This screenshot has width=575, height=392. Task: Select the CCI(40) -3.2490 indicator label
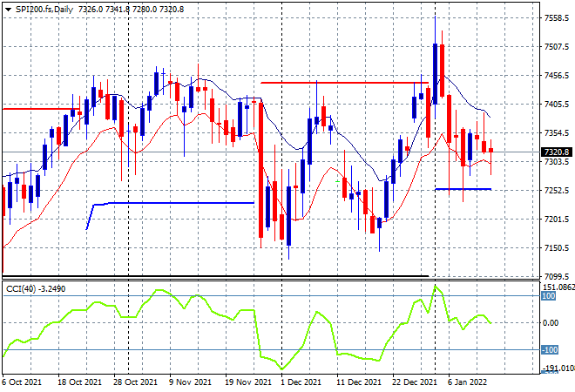coord(36,289)
